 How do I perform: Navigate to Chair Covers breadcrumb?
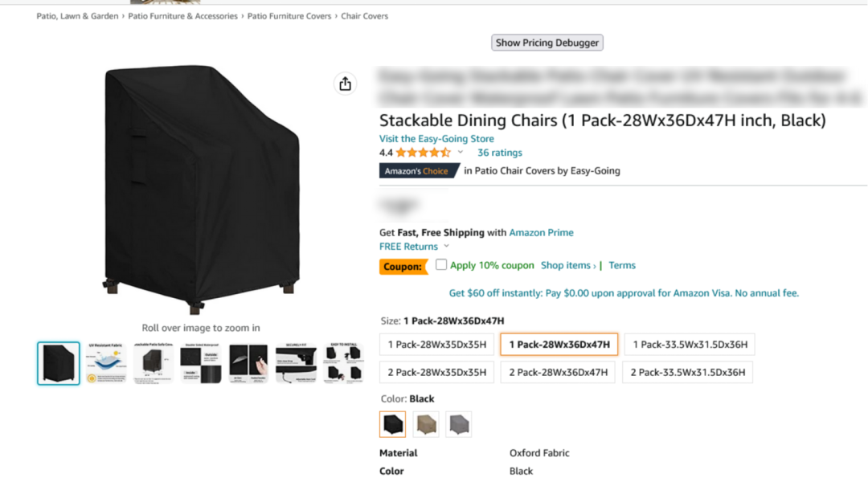pyautogui.click(x=364, y=16)
